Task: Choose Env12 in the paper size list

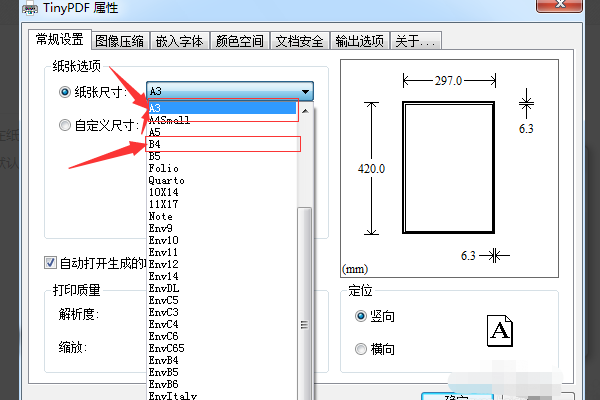Action: pos(222,264)
